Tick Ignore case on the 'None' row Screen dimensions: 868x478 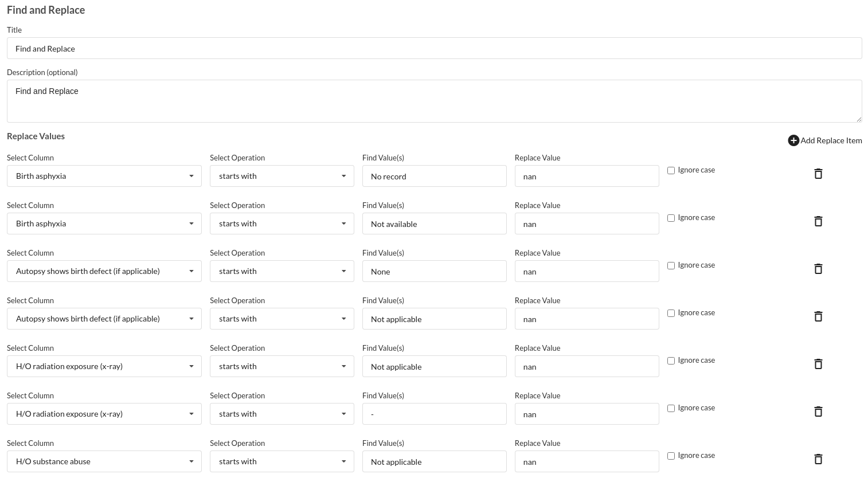671,265
